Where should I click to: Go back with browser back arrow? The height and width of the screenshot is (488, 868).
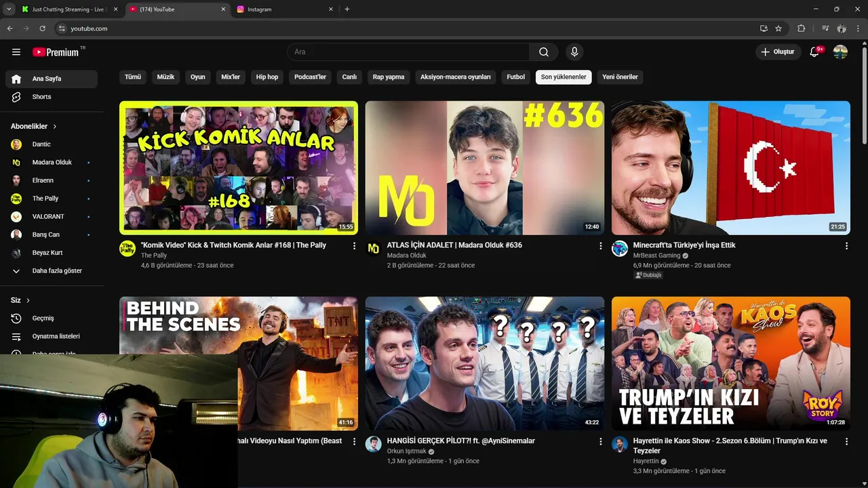[10, 28]
